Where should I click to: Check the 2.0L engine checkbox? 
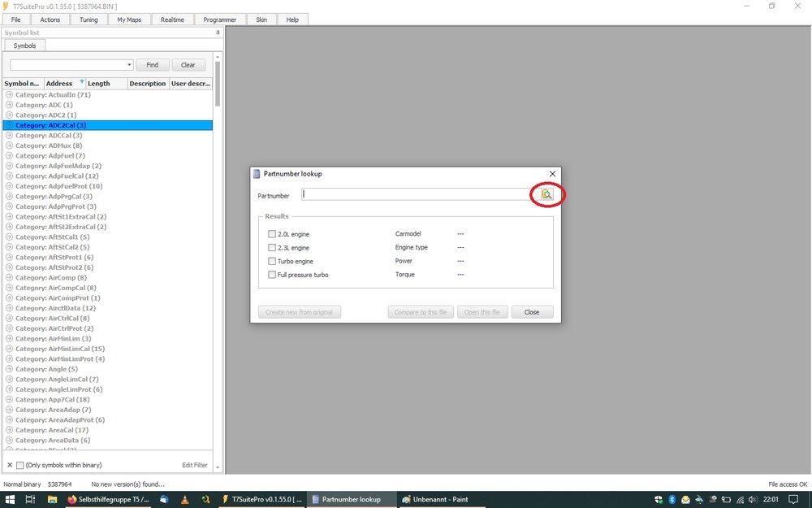(x=272, y=234)
